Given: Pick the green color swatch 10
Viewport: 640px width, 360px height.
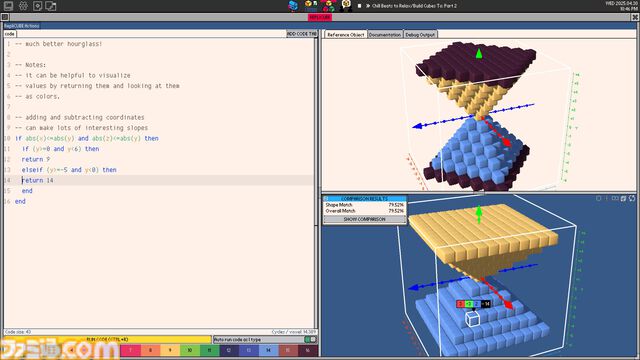Looking at the screenshot, I should click(x=190, y=350).
